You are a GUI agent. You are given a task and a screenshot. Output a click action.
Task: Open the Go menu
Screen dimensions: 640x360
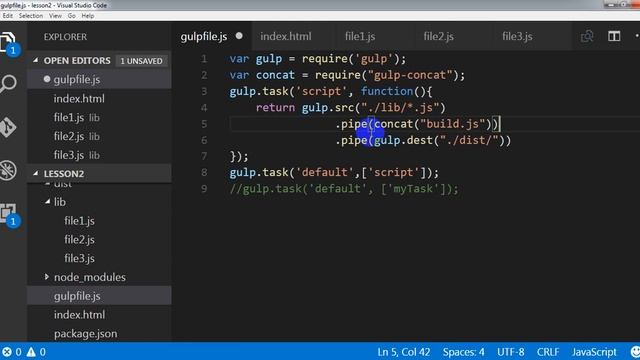point(71,16)
